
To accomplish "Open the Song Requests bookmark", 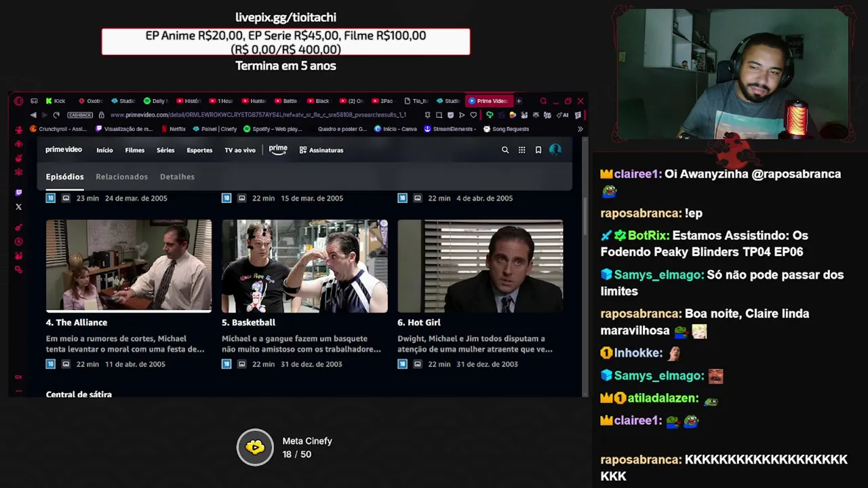I will pos(505,129).
